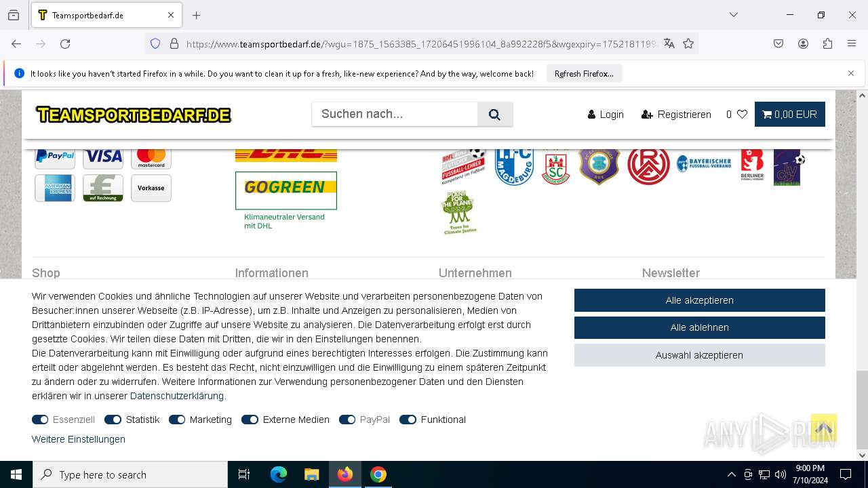Screen dimensions: 868x488
Task: Click Alle akzeptieren cookie button
Action: pyautogui.click(x=700, y=300)
